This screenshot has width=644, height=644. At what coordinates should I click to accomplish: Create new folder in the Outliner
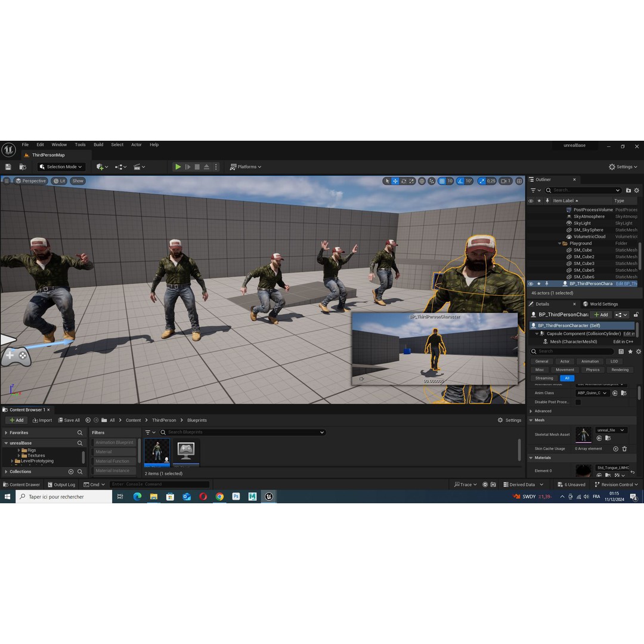(x=628, y=190)
